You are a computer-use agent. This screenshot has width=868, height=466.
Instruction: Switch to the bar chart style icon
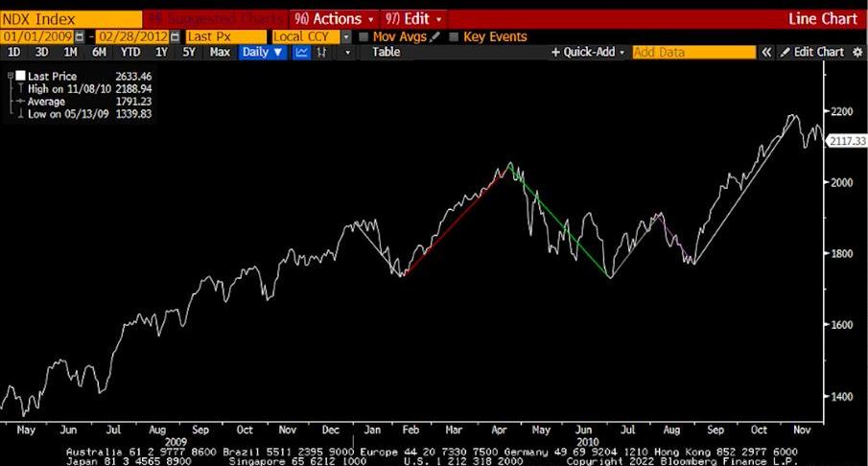324,52
